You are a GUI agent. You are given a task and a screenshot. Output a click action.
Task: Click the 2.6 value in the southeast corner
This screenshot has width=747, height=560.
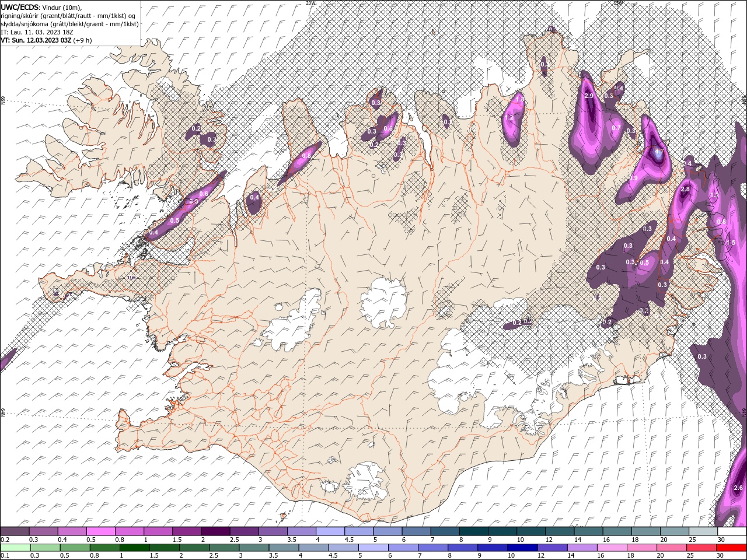point(738,488)
